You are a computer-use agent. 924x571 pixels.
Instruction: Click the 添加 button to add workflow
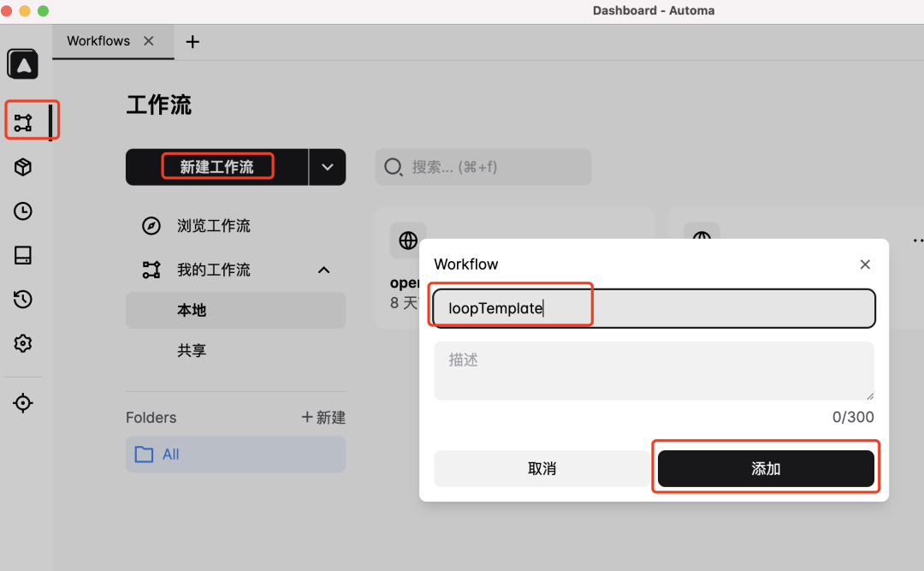[x=766, y=467]
